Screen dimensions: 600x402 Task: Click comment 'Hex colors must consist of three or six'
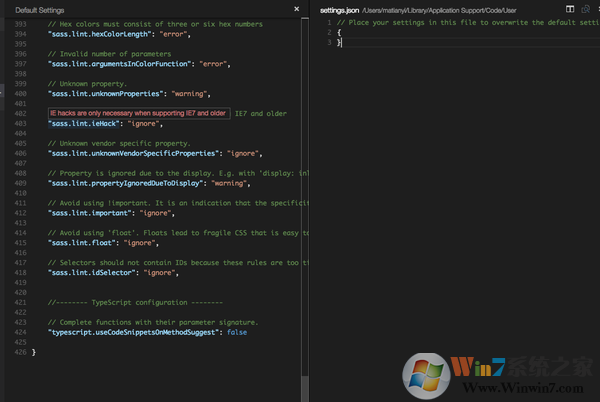155,24
